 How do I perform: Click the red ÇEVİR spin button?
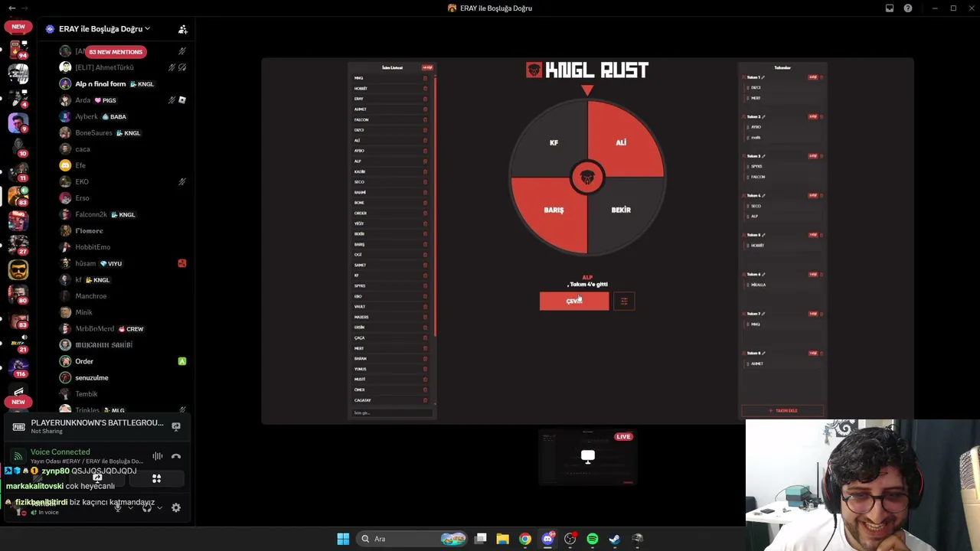(x=574, y=301)
